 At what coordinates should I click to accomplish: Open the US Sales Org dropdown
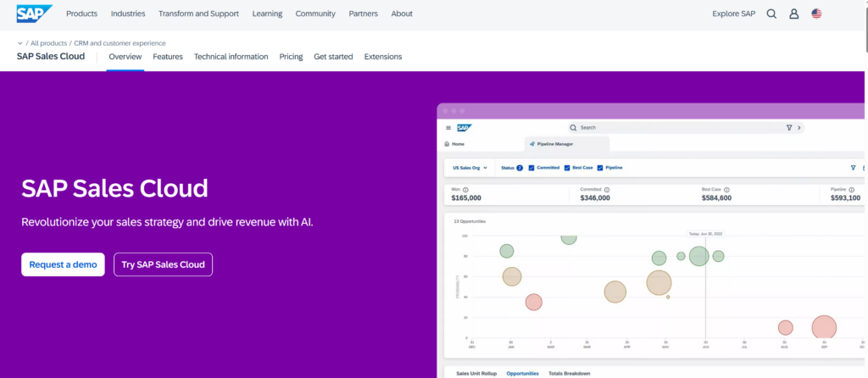coord(470,168)
